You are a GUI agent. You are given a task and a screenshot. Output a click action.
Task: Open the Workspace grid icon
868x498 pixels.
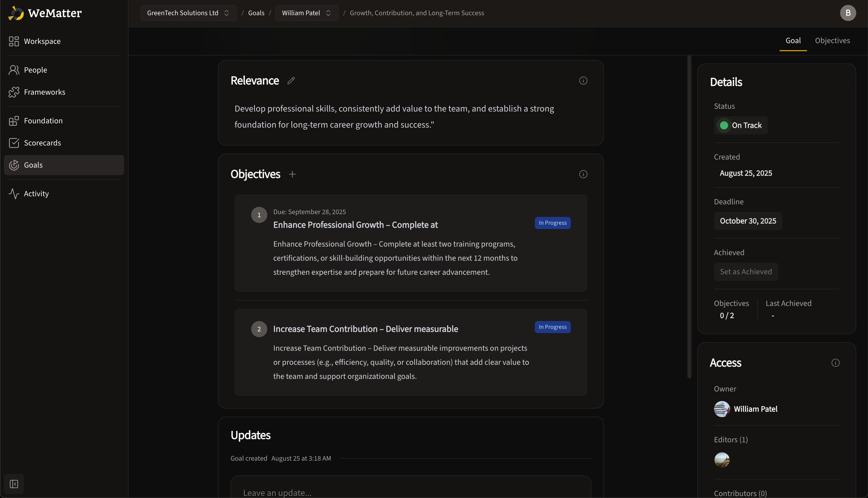pyautogui.click(x=14, y=41)
